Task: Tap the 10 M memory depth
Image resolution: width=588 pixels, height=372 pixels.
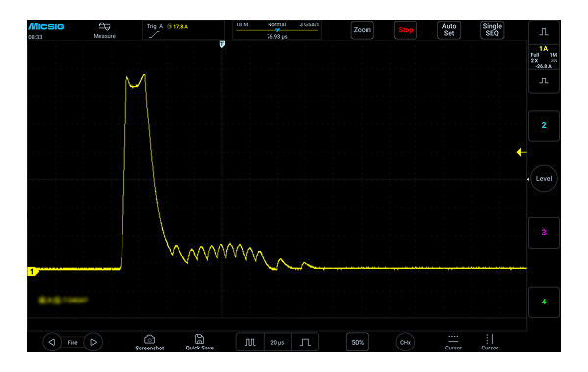Action: tap(242, 24)
